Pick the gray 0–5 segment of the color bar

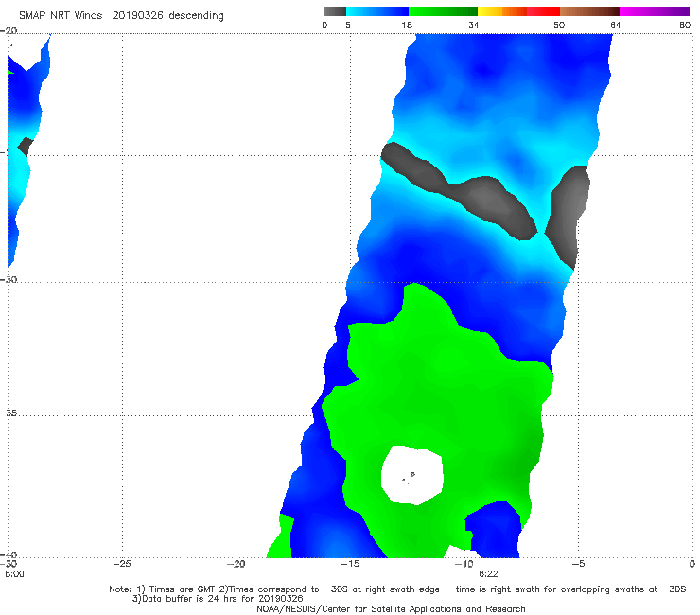(335, 11)
